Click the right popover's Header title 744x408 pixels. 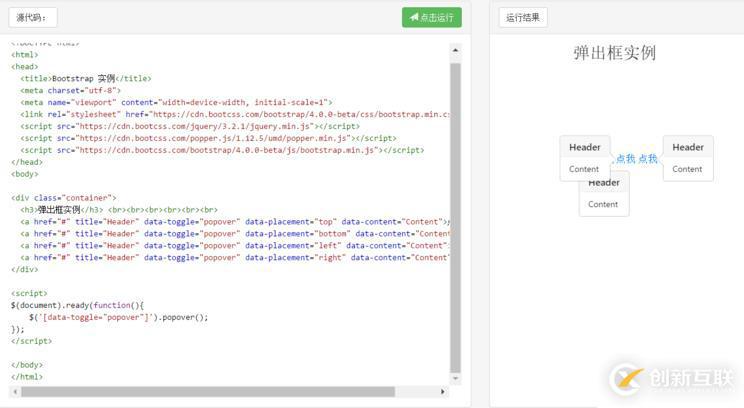688,147
